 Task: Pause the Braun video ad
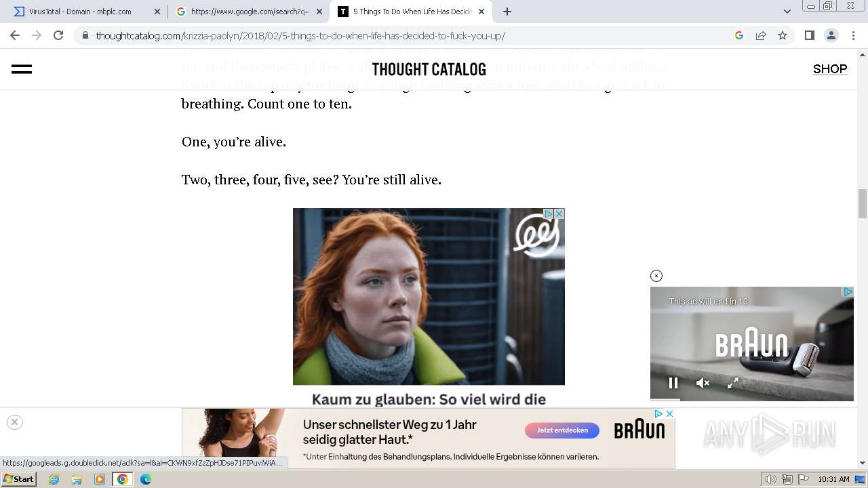coord(673,383)
